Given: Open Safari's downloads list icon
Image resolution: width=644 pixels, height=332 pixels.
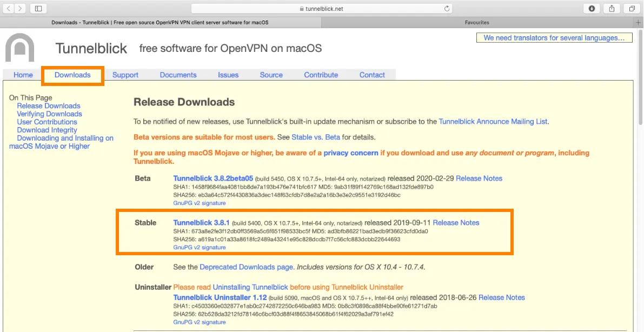Looking at the screenshot, I should click(592, 8).
